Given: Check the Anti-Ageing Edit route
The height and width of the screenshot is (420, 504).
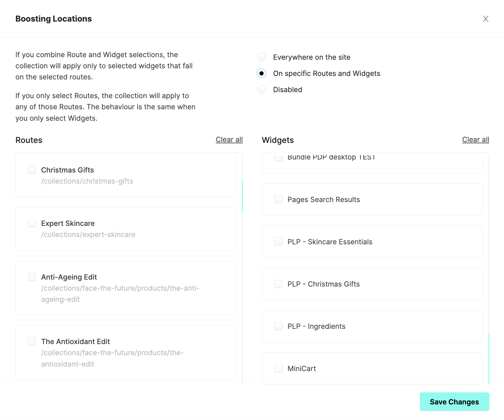Looking at the screenshot, I should [32, 277].
